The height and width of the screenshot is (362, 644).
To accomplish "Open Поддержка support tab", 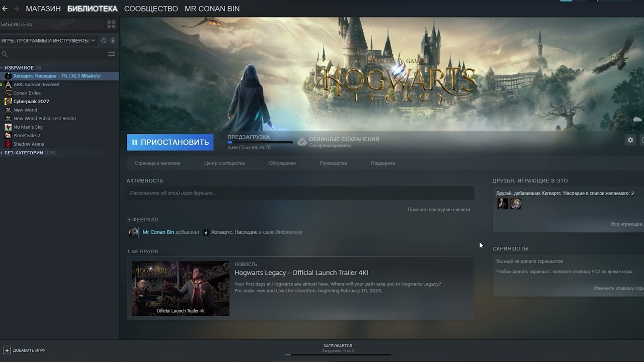I will tap(383, 163).
